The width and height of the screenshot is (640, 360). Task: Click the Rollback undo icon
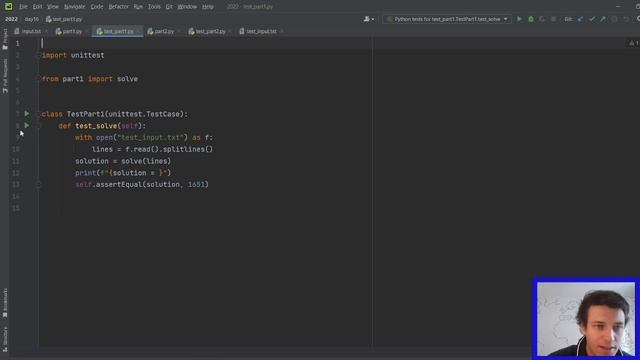(x=626, y=19)
